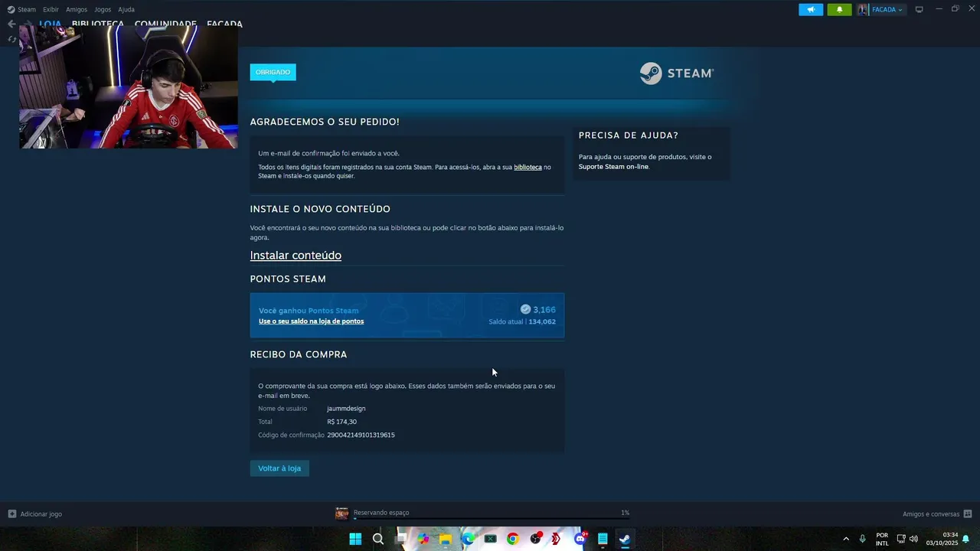Open the Steam announcements megaphone button
The width and height of the screenshot is (980, 551).
[x=811, y=9]
